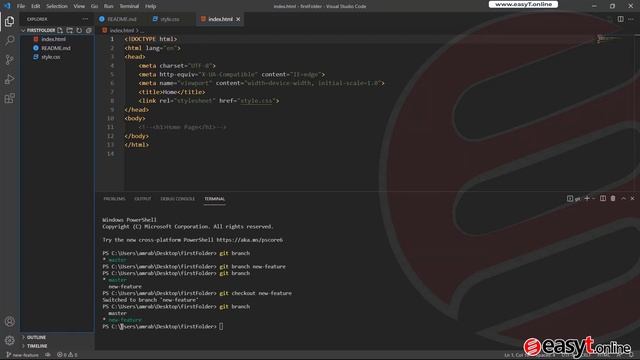Place cursor on the DOCTYPE html line
The height and width of the screenshot is (360, 640).
tap(151, 39)
